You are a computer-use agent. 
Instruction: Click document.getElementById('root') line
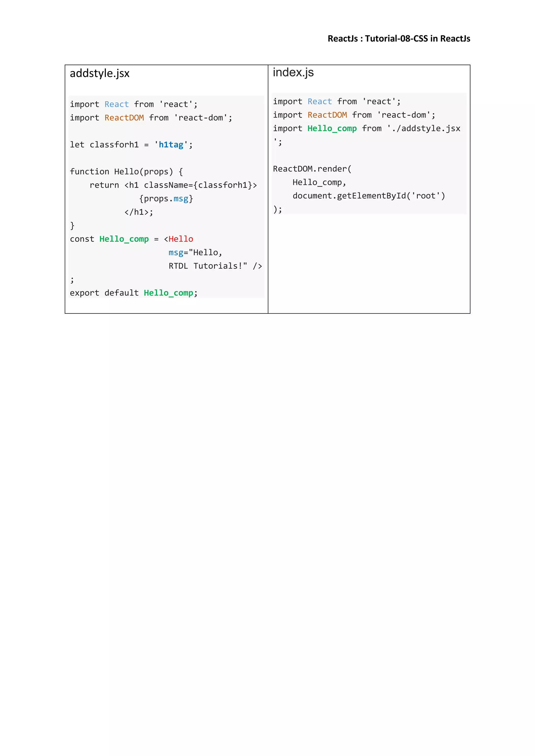tap(369, 196)
